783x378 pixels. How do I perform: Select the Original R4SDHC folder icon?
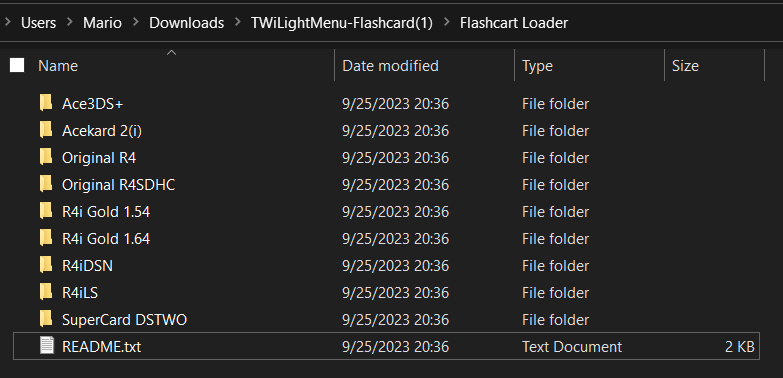point(46,184)
